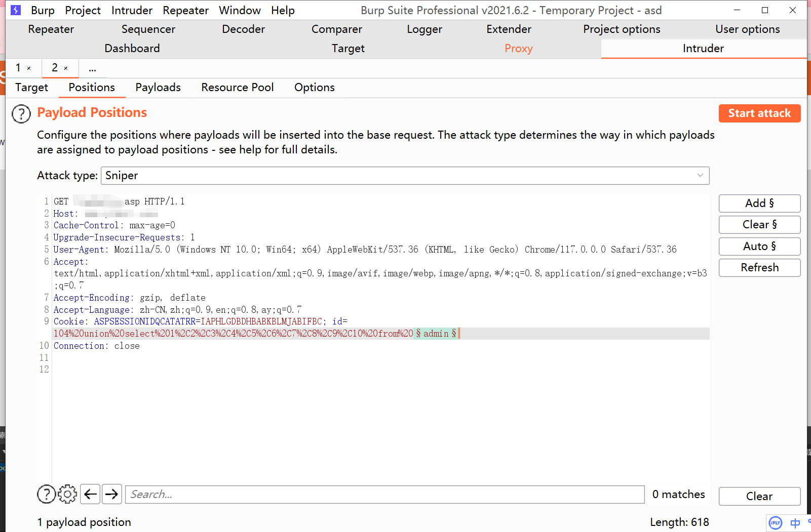Click the Burp Suite logo icon
811x532 pixels.
16,10
